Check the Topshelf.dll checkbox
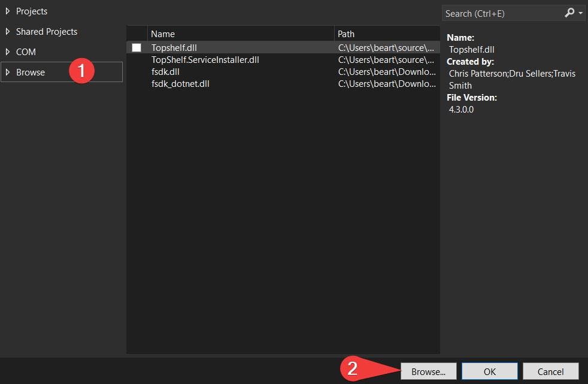The width and height of the screenshot is (588, 384). click(137, 47)
